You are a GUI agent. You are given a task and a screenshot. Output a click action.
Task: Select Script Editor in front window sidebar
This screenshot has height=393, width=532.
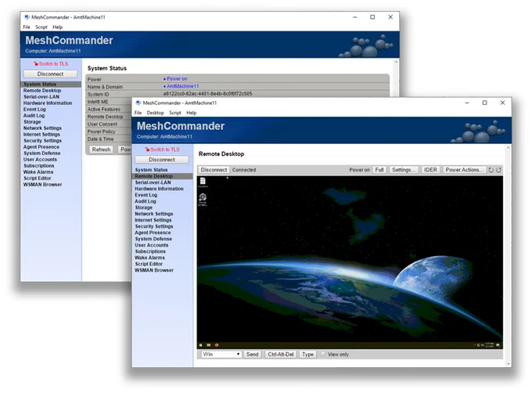[x=149, y=264]
